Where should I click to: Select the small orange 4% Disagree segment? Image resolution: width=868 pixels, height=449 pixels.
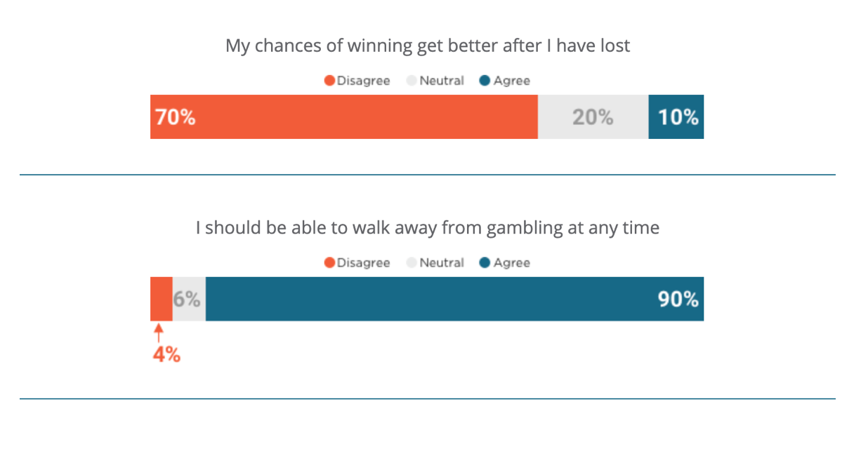pyautogui.click(x=162, y=300)
